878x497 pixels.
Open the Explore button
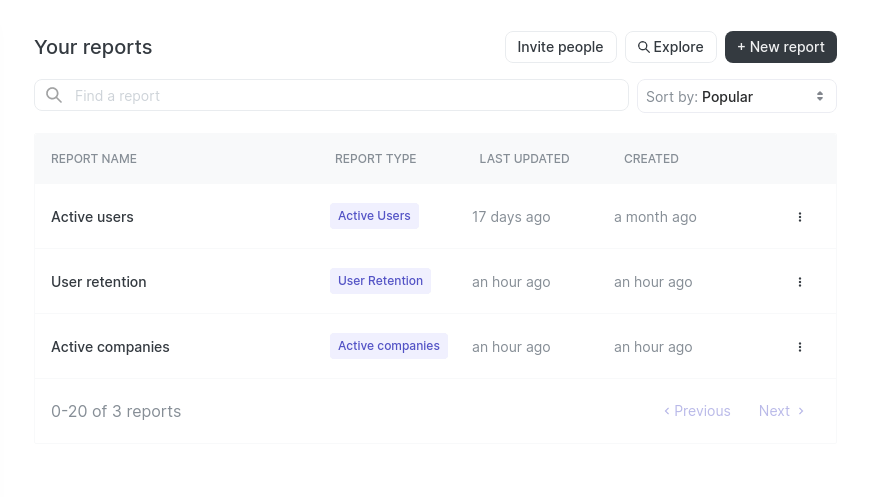pyautogui.click(x=671, y=47)
